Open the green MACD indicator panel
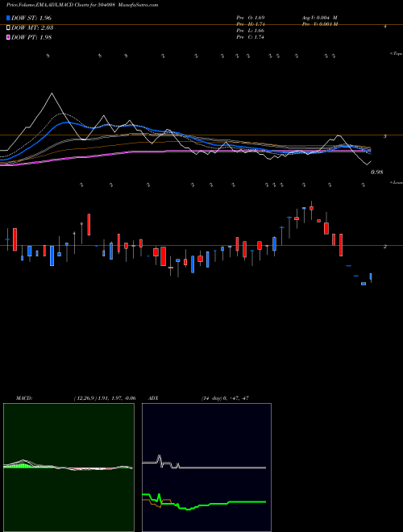Viewport: 403px width, 532px height. (69, 468)
